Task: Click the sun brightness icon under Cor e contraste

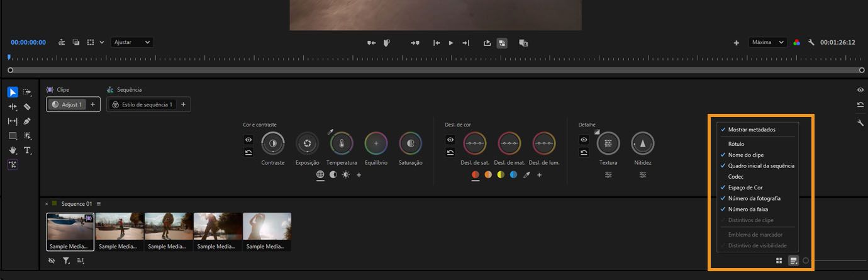Action: tap(346, 174)
